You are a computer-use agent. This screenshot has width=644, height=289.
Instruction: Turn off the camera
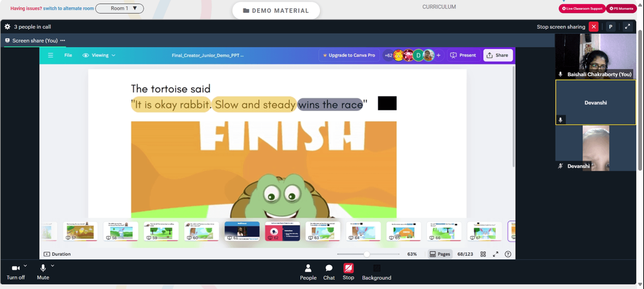[x=15, y=272]
